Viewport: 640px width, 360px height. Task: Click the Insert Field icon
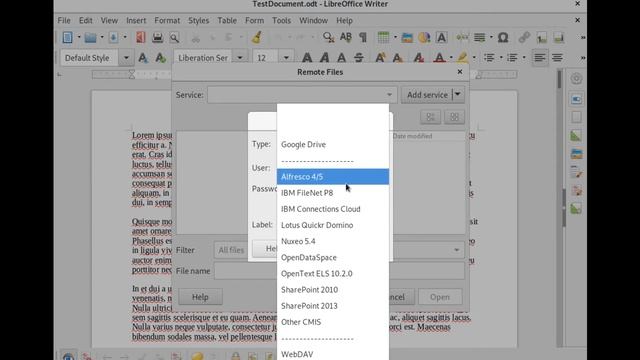[480, 38]
